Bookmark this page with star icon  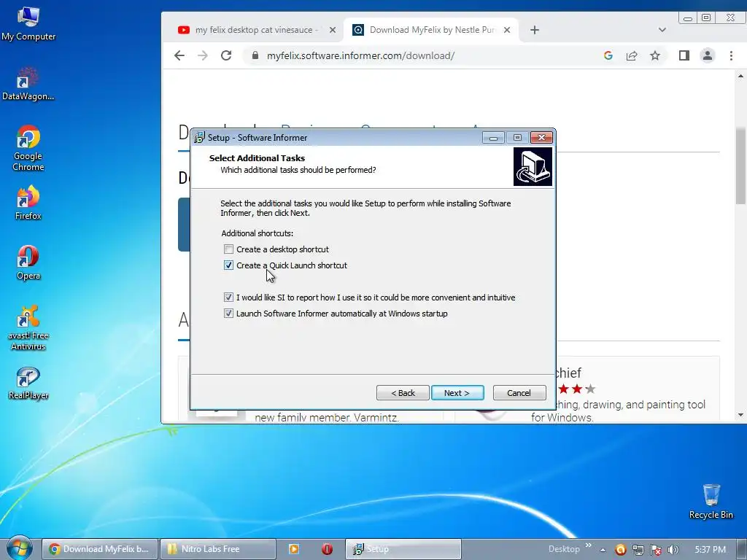point(655,55)
